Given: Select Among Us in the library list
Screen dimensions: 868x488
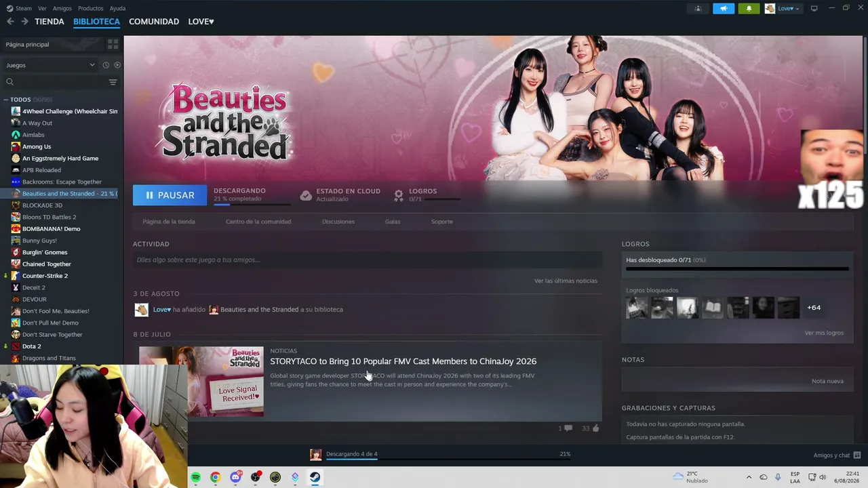Looking at the screenshot, I should 37,146.
